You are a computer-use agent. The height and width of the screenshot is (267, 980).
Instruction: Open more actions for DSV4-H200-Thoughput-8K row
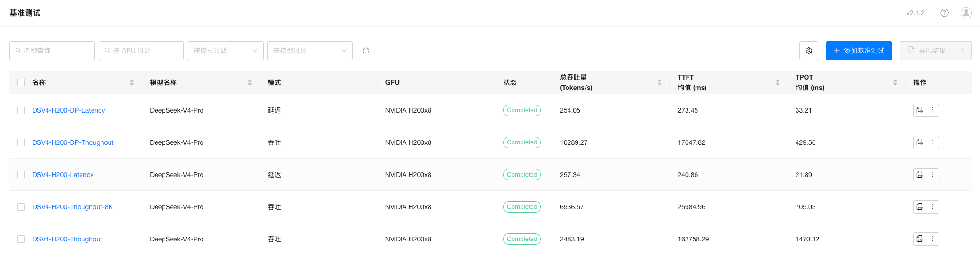[932, 207]
